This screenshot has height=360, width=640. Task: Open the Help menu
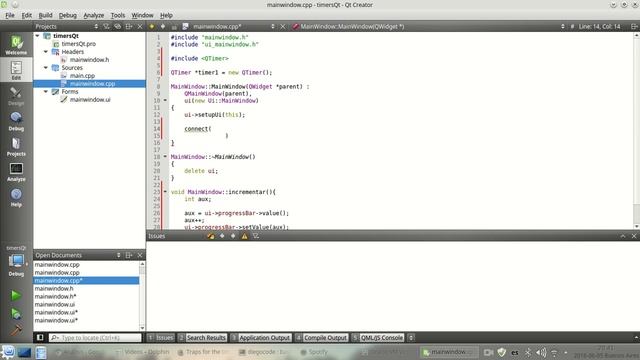[x=166, y=15]
